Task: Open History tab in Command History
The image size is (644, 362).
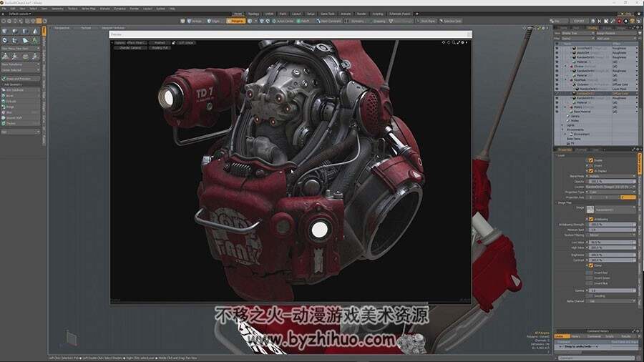Action: (576, 336)
